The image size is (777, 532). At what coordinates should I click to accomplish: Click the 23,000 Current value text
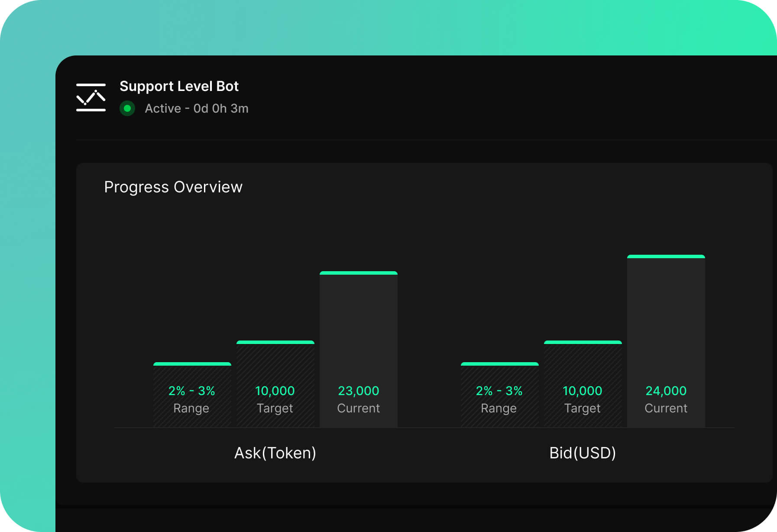tap(359, 390)
